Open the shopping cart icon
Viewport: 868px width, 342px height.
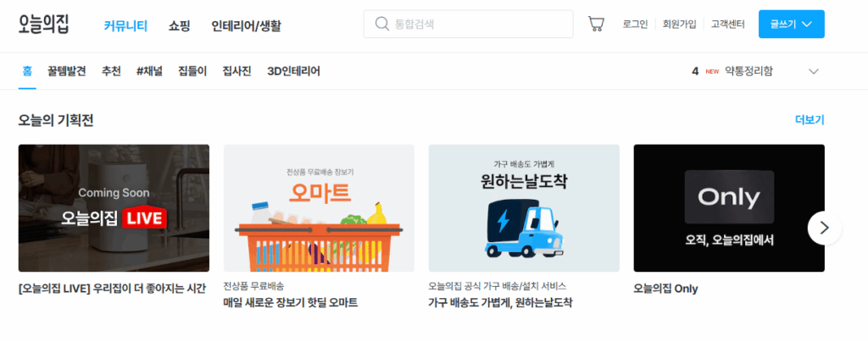tap(596, 25)
